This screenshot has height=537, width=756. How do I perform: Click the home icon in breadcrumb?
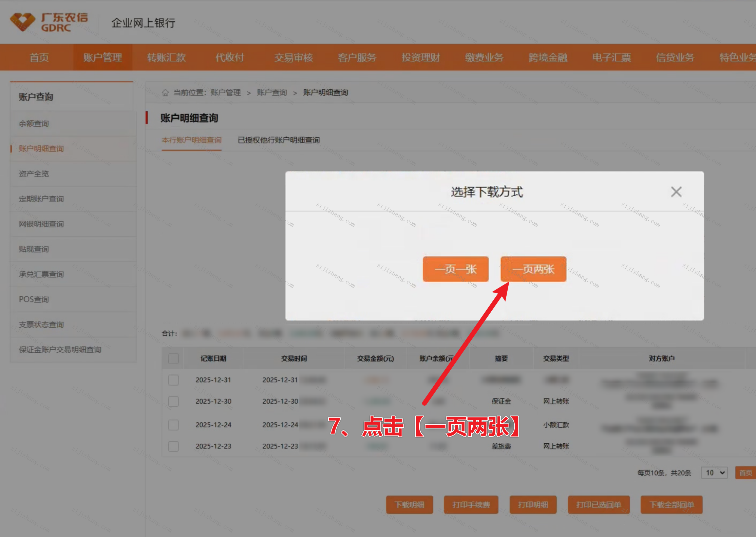click(165, 92)
